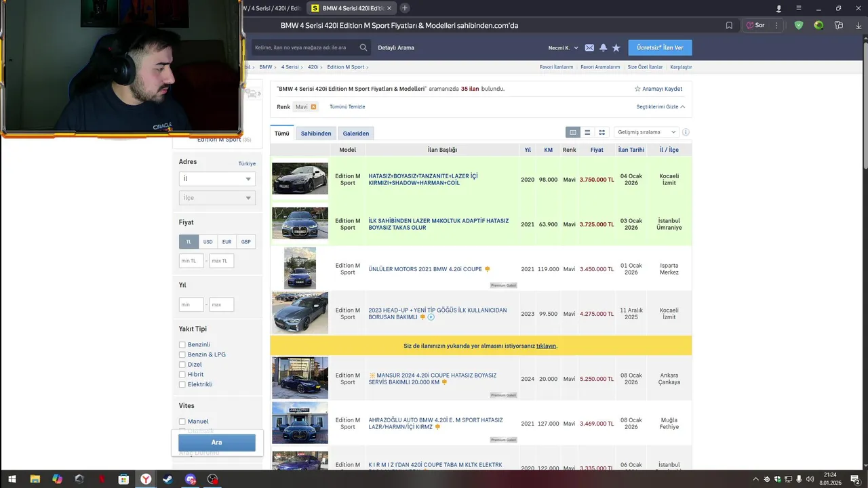
Task: Open the Windows Start menu
Action: tap(12, 479)
